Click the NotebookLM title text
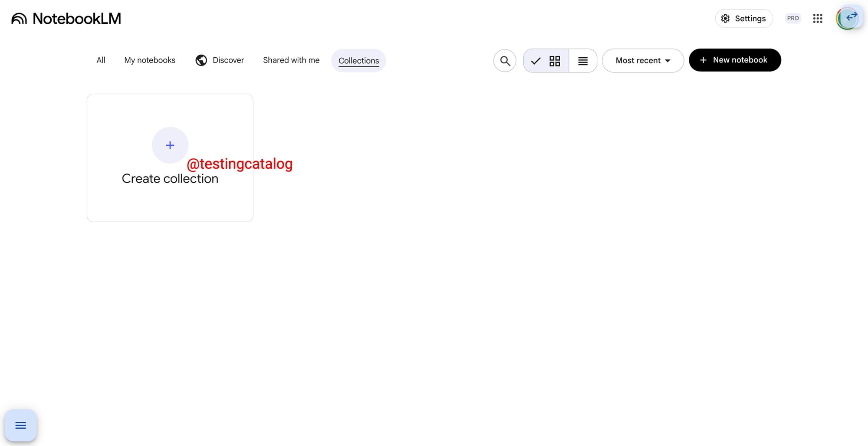 point(77,19)
